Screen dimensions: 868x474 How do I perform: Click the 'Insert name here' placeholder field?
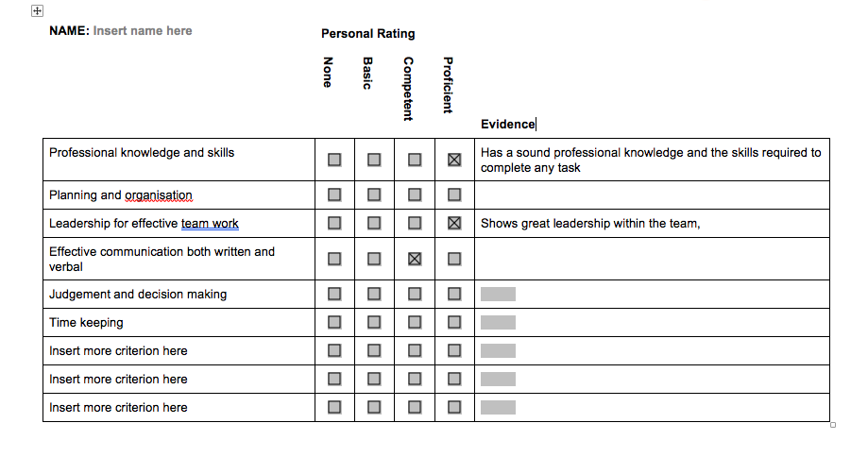coord(143,31)
